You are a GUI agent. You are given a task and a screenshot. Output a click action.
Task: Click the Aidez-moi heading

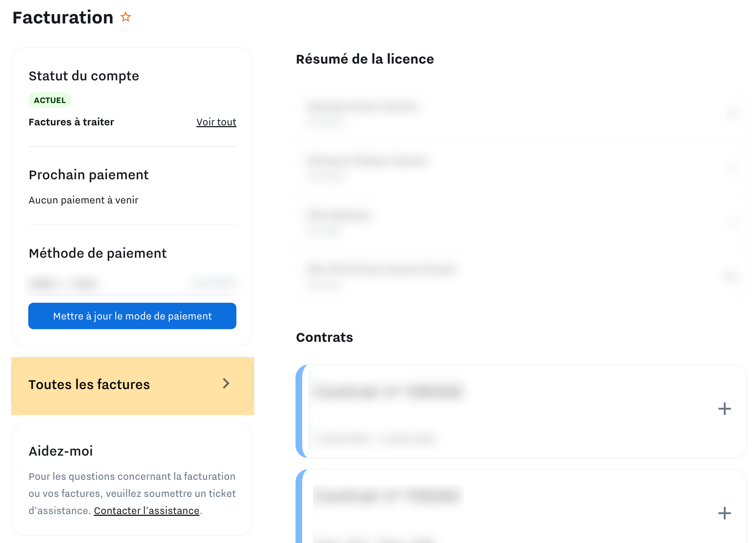tap(61, 451)
